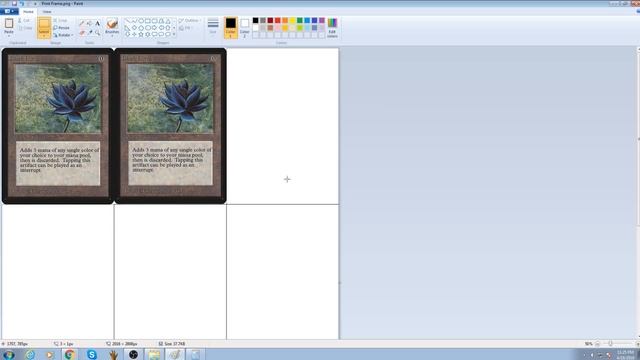The height and width of the screenshot is (360, 640).
Task: Select the five-point star shape
Action: (141, 35)
